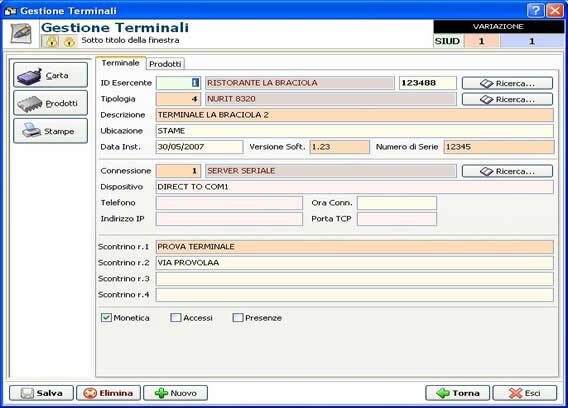Open Ricerca lookup for Connessione
The width and height of the screenshot is (568, 408).
[x=508, y=171]
